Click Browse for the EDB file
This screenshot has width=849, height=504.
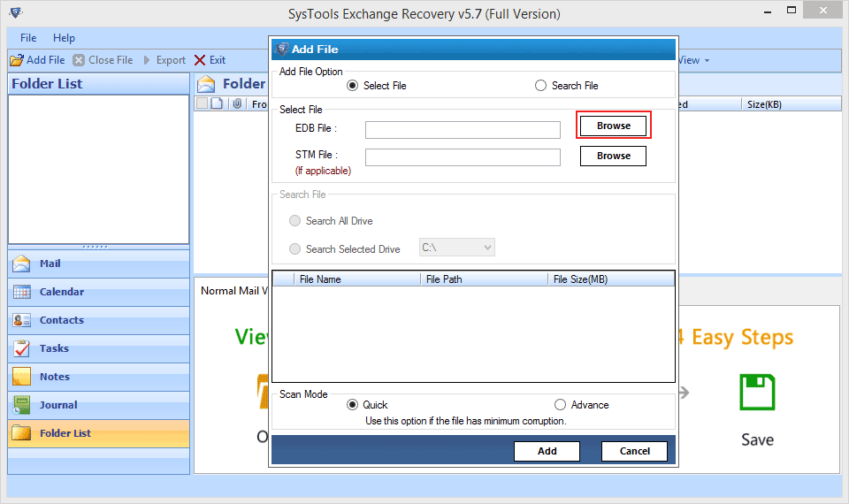click(614, 126)
